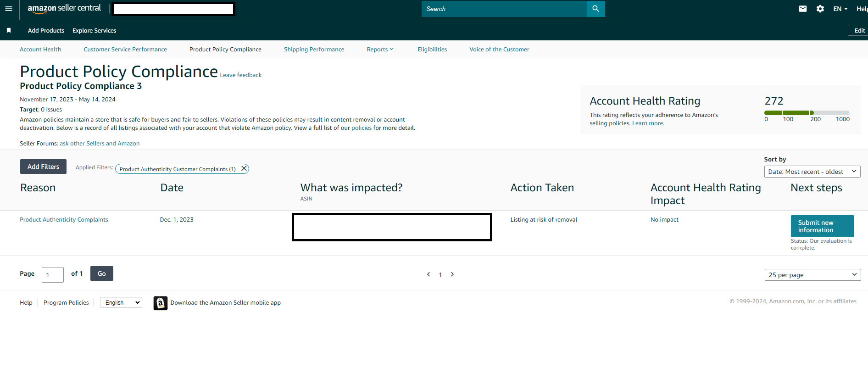Go to the previous page arrow
868x373 pixels.
(428, 274)
